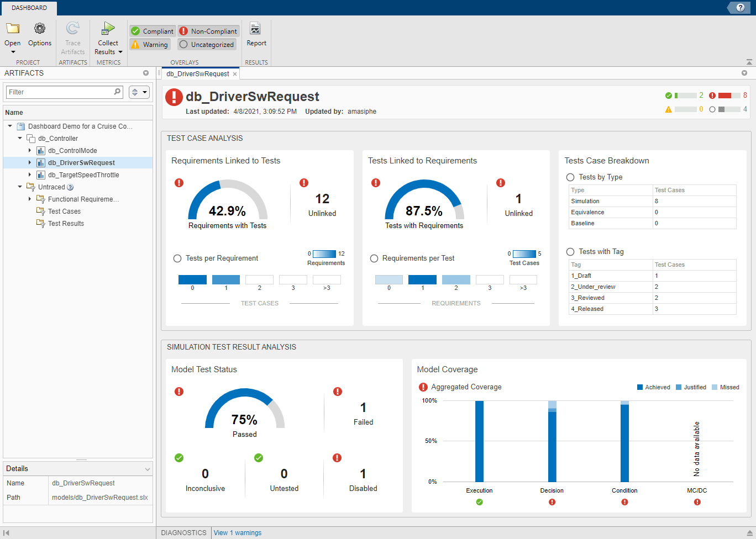Open project via the Open folder icon

[x=13, y=29]
